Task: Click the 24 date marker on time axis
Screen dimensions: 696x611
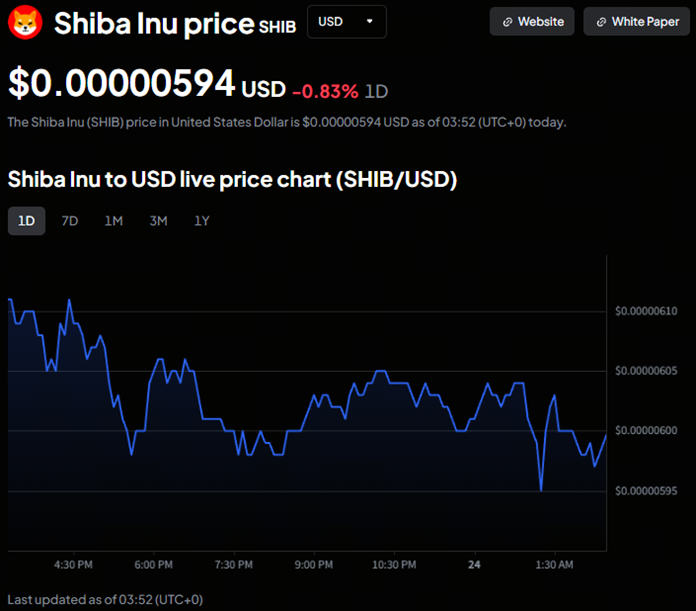Action: [x=474, y=565]
